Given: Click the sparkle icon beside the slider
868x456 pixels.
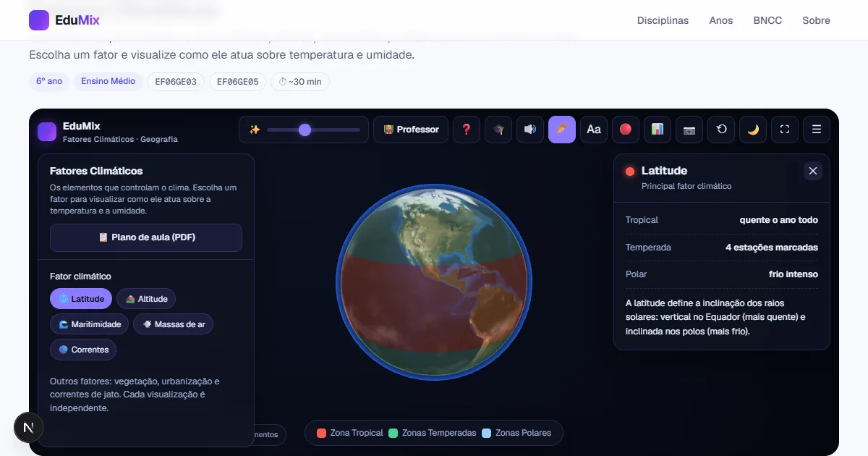Looking at the screenshot, I should pos(255,130).
